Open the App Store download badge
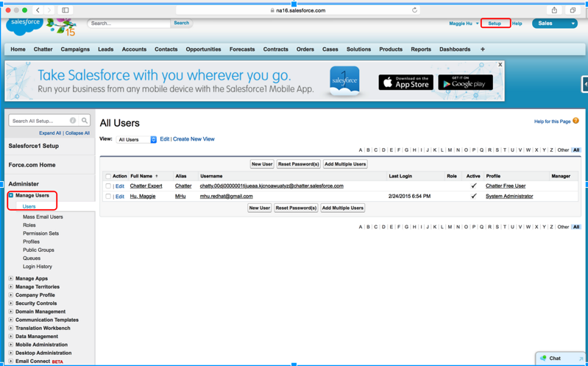588x366 pixels. tap(405, 82)
